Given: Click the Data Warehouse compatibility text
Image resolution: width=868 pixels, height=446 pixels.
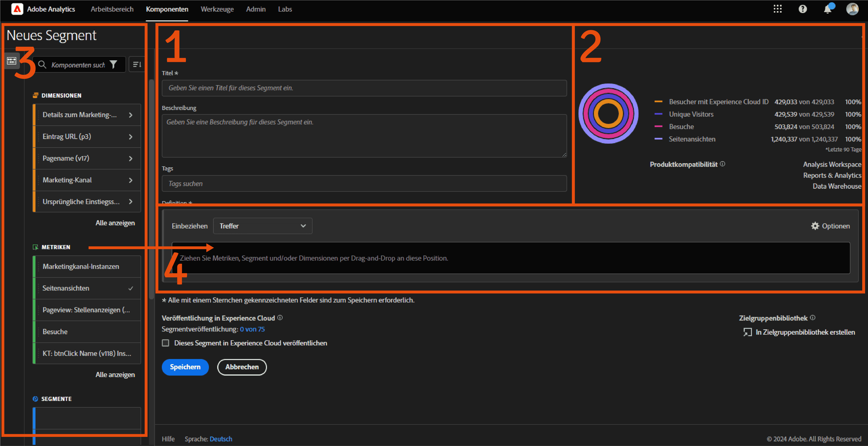Looking at the screenshot, I should [x=837, y=186].
